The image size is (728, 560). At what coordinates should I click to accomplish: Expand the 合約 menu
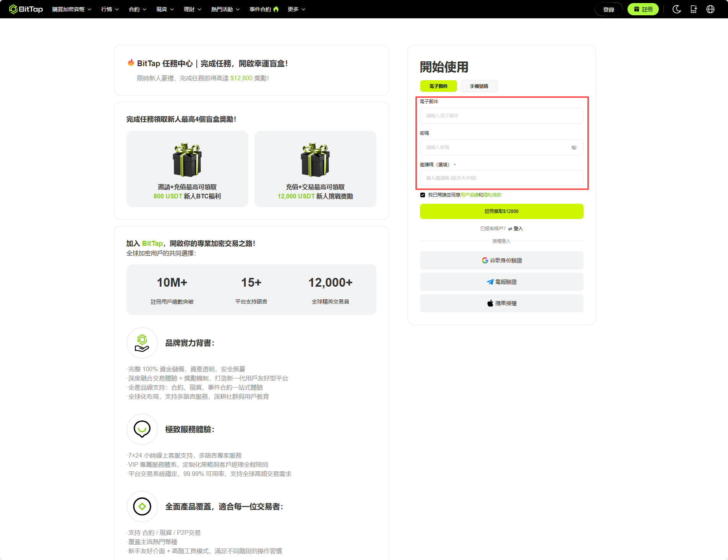point(138,9)
